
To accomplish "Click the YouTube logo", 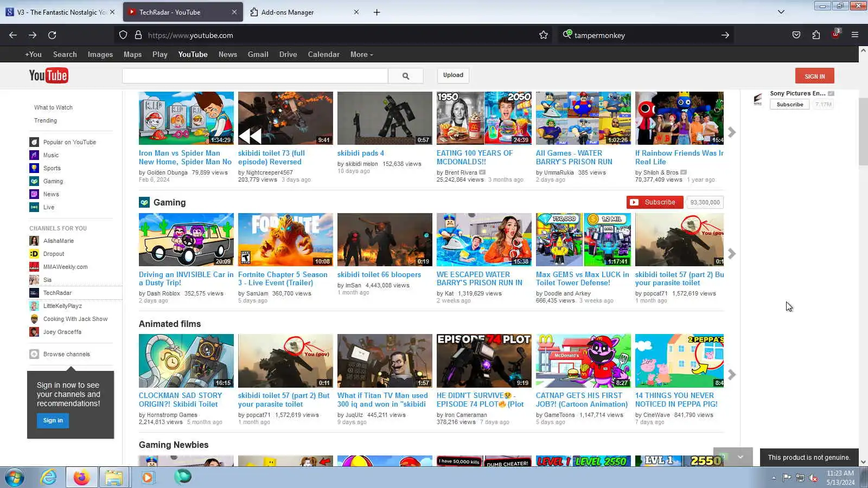I will (48, 75).
